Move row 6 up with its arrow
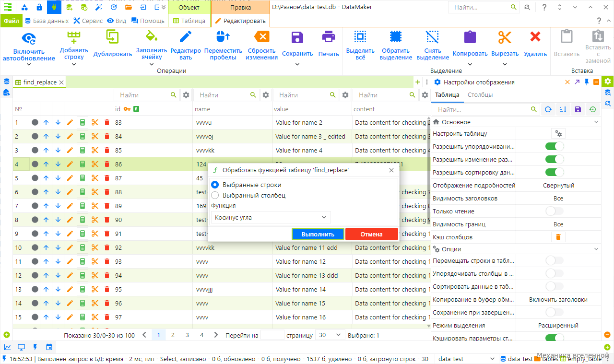614x364 pixels. coord(46,192)
